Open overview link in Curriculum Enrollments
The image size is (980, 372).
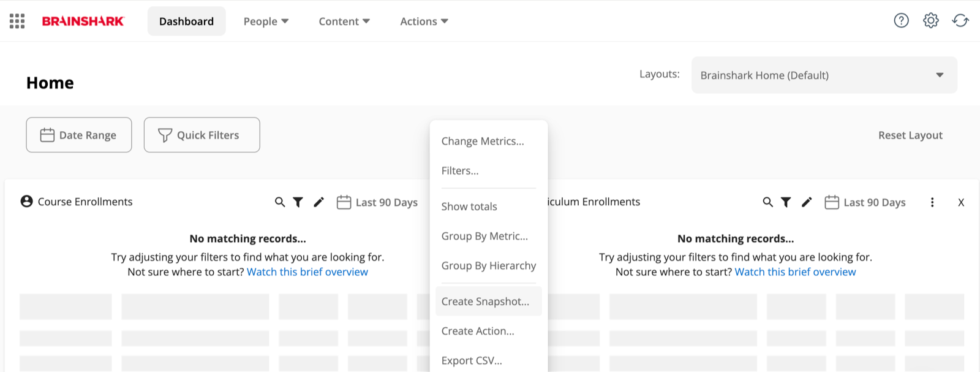795,271
